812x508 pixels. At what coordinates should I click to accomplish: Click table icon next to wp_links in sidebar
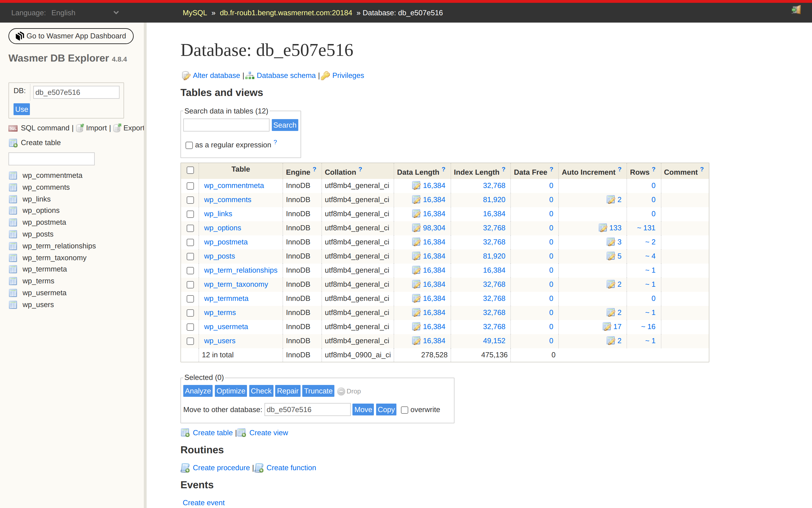pos(13,199)
